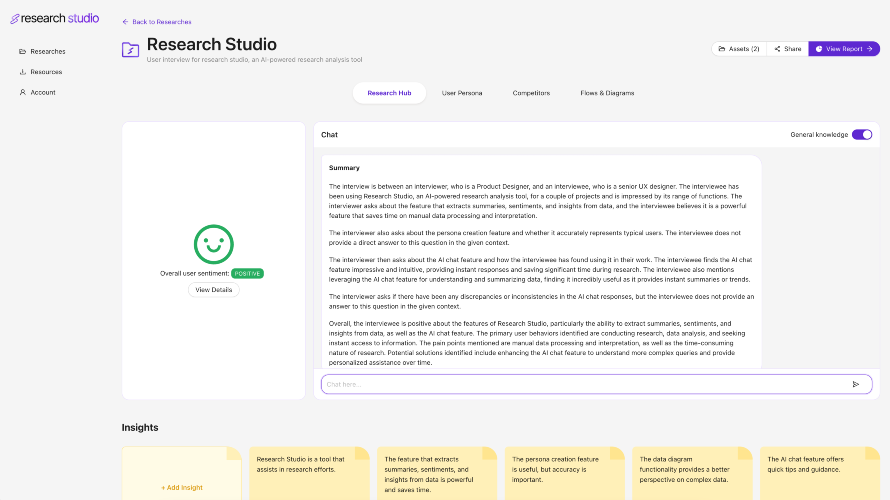The height and width of the screenshot is (500, 890).
Task: Open the AI chat feature insight note
Action: pyautogui.click(x=820, y=474)
